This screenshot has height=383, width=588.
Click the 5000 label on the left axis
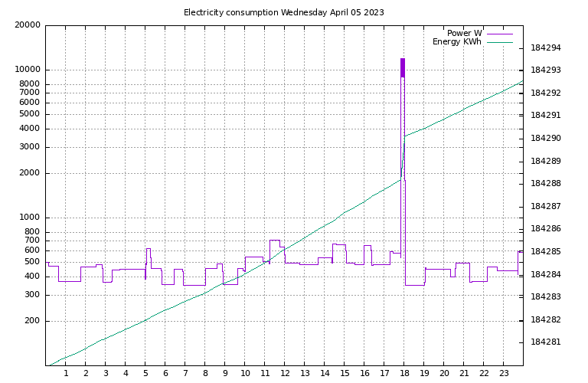29,114
